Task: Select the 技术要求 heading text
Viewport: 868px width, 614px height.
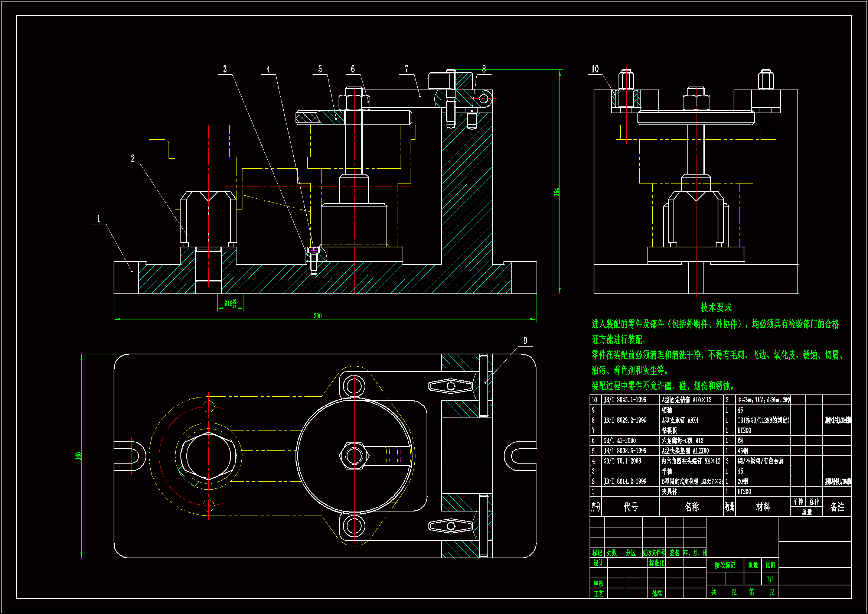Action: (x=716, y=307)
